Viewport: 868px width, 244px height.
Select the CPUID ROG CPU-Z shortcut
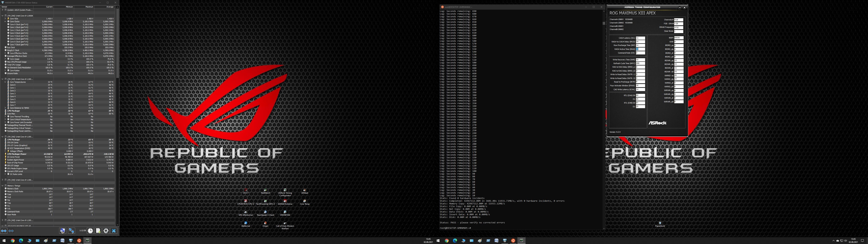pos(246,202)
